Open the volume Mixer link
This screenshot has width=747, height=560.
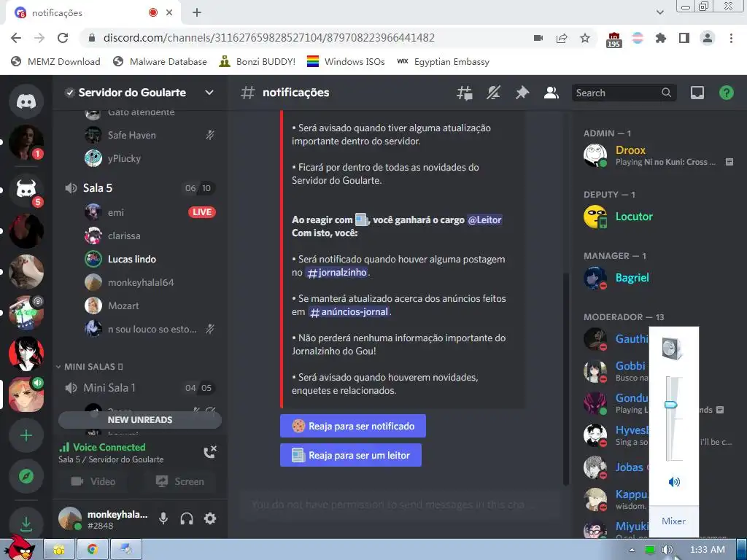point(673,521)
